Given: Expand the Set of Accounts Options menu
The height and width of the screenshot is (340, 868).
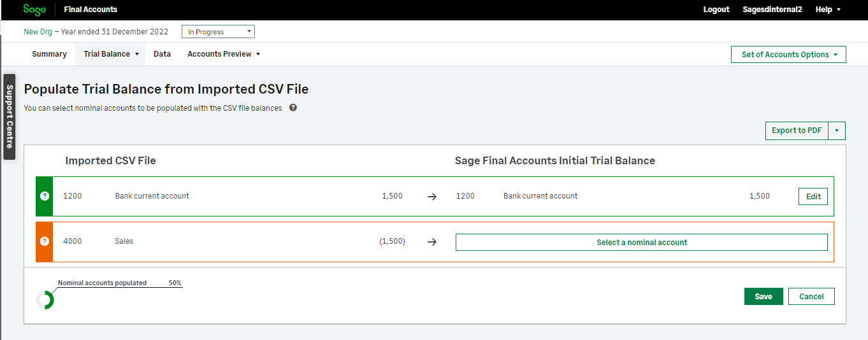Looking at the screenshot, I should click(788, 55).
